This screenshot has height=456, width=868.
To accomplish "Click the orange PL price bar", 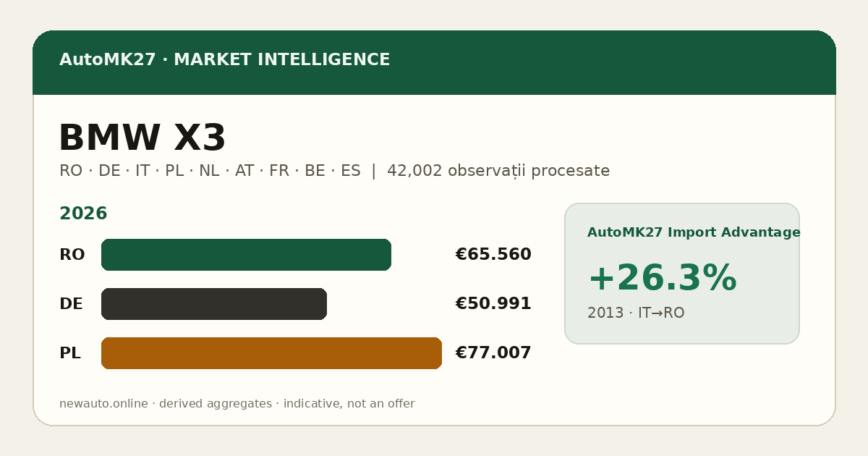I will (271, 353).
